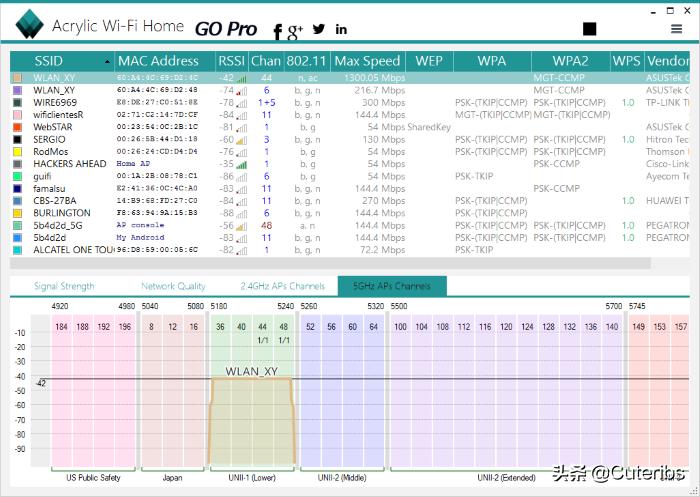The width and height of the screenshot is (700, 497).
Task: Sort by RSSI column header
Action: 231,61
